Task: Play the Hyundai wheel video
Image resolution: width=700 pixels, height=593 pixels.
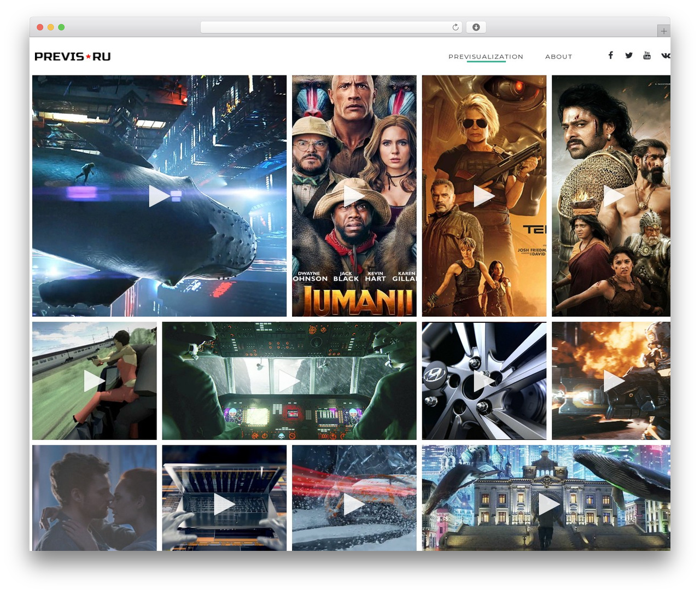Action: [x=484, y=381]
